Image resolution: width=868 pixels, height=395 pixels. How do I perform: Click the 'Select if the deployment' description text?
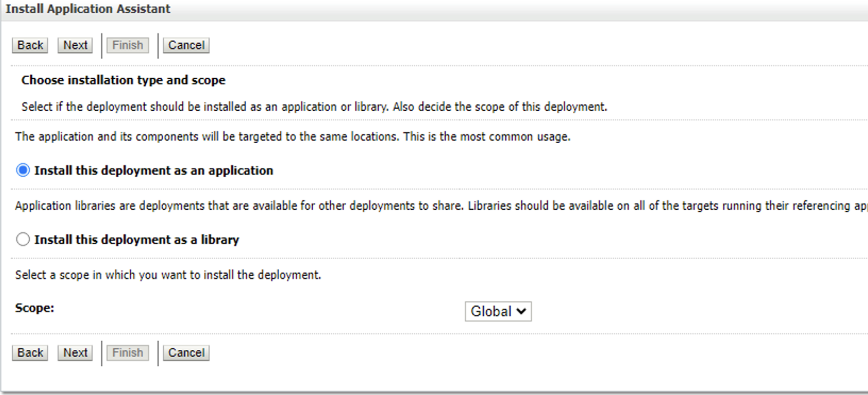click(314, 107)
